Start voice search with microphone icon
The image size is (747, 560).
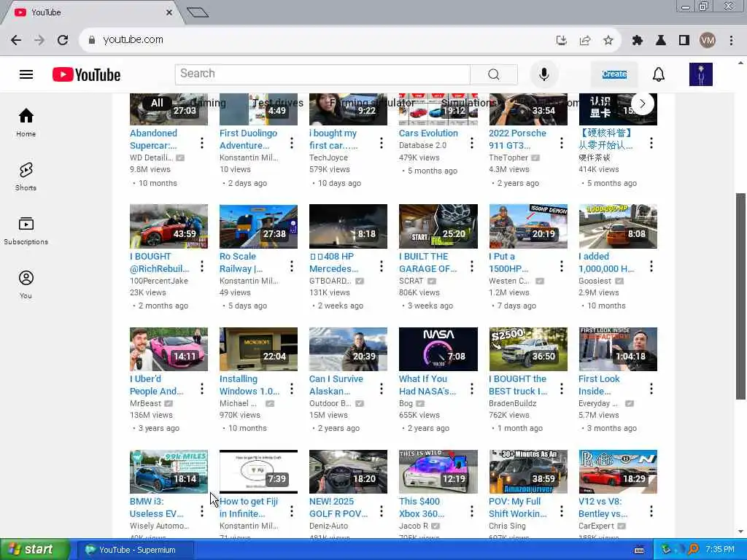point(543,74)
